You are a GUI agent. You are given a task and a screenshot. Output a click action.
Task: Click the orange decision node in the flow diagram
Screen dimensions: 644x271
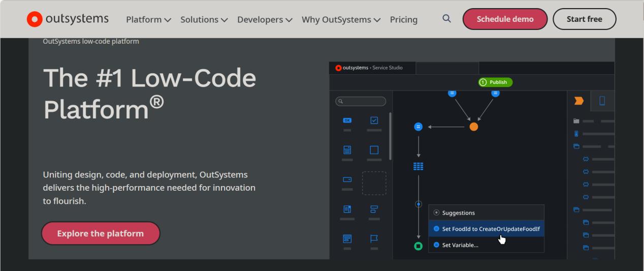click(474, 127)
